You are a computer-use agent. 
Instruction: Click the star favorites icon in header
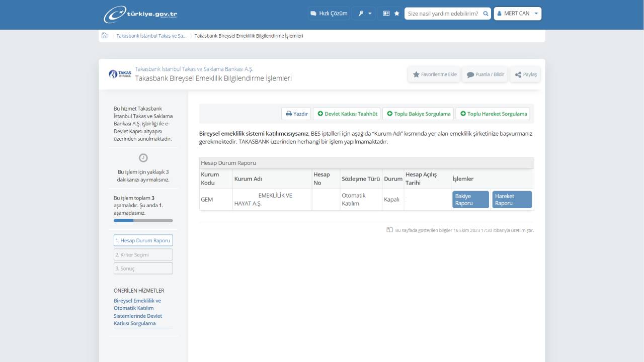pos(396,14)
